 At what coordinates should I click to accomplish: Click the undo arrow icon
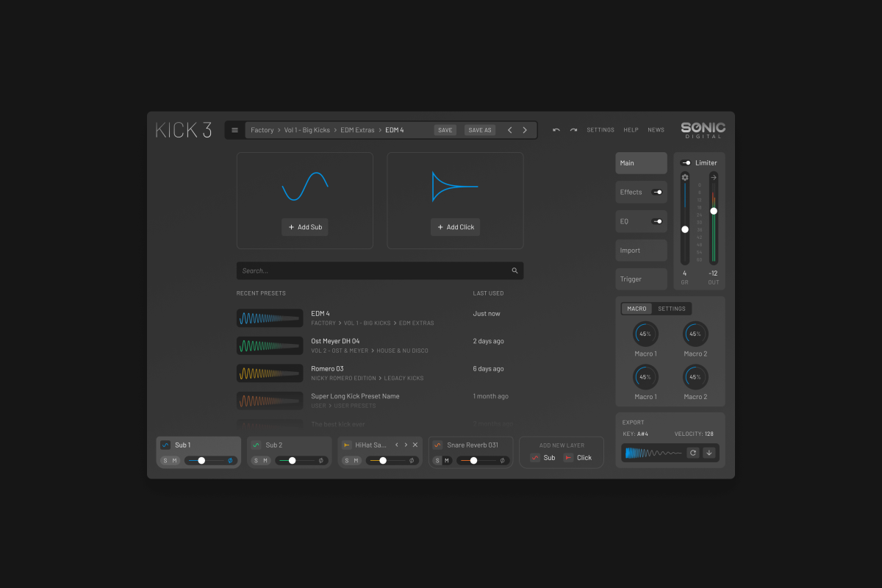(556, 130)
